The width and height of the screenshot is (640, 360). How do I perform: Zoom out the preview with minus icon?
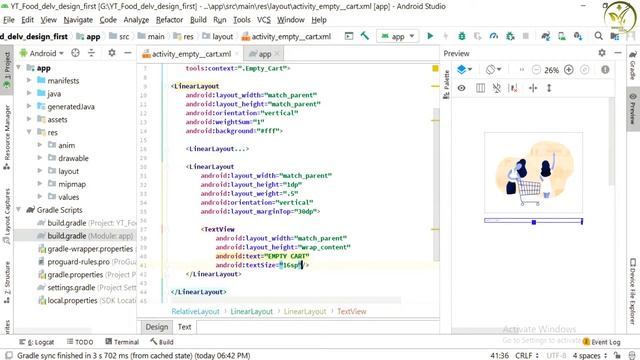[536, 70]
